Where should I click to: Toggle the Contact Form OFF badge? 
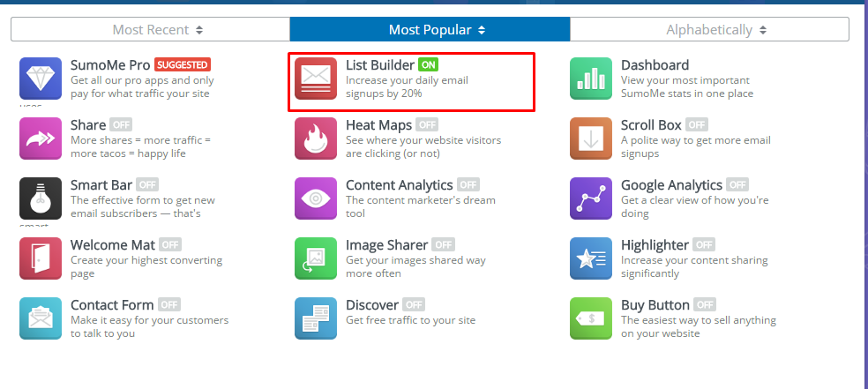coord(168,304)
